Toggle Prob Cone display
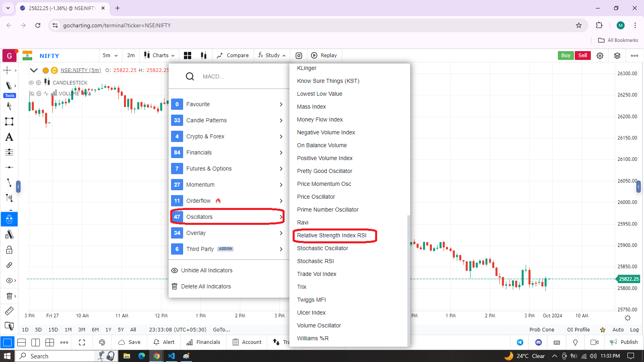Image resolution: width=644 pixels, height=362 pixels. click(x=542, y=329)
